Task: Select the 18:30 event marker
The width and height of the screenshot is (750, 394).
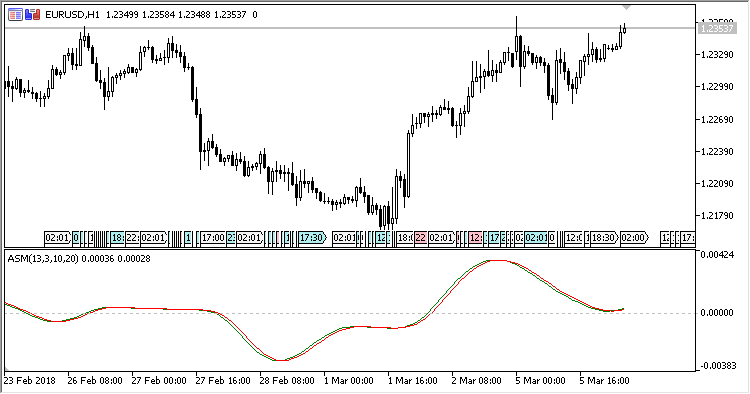Action: pos(604,237)
